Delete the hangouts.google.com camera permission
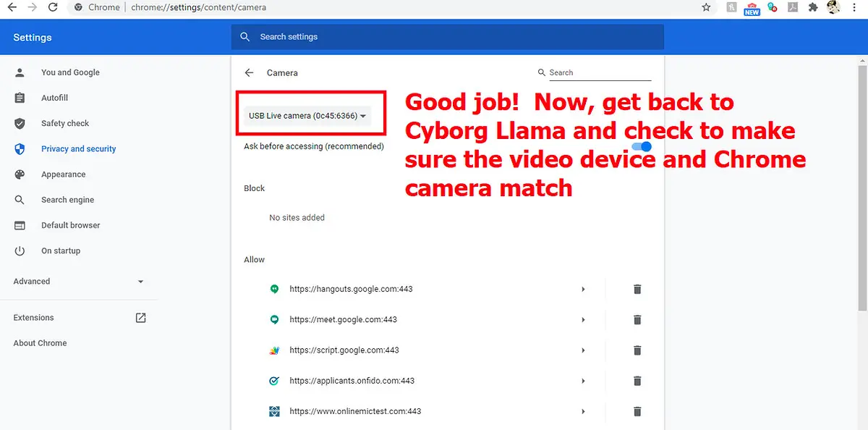The image size is (868, 430). pos(637,289)
